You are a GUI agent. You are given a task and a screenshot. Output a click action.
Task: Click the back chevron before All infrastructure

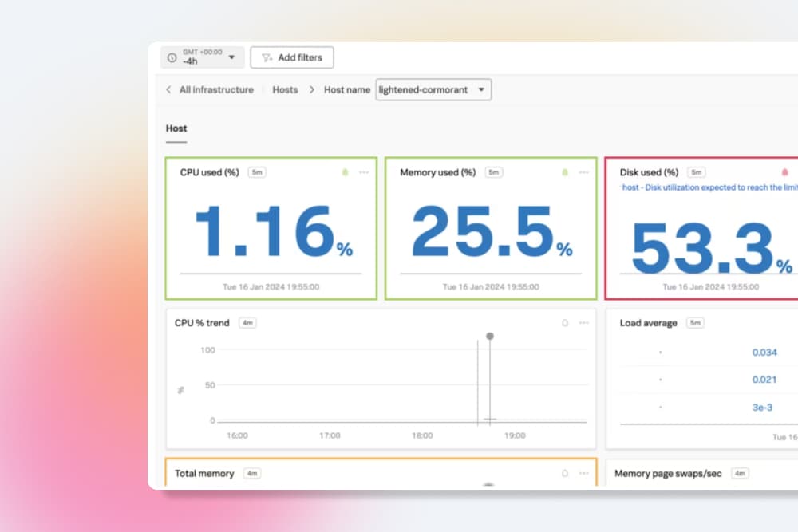(168, 90)
